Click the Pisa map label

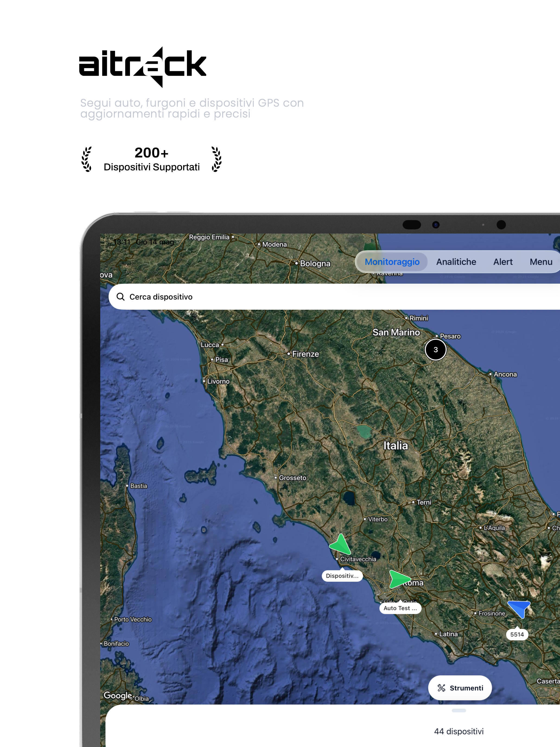point(221,360)
